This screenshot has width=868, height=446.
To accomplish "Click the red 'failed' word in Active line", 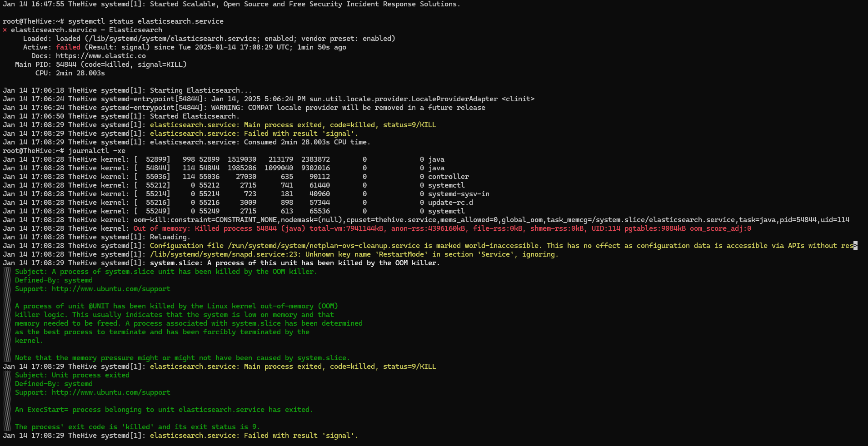I will 68,47.
